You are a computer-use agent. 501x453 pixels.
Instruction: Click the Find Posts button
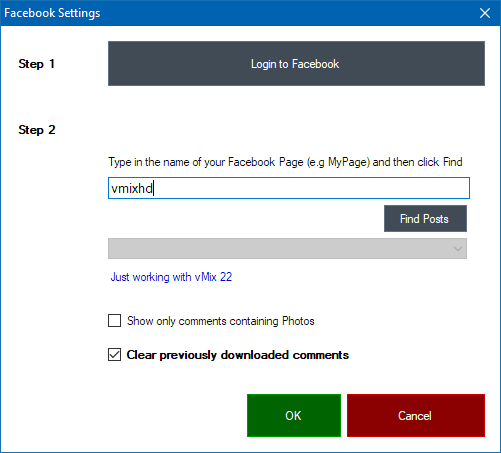pyautogui.click(x=425, y=219)
